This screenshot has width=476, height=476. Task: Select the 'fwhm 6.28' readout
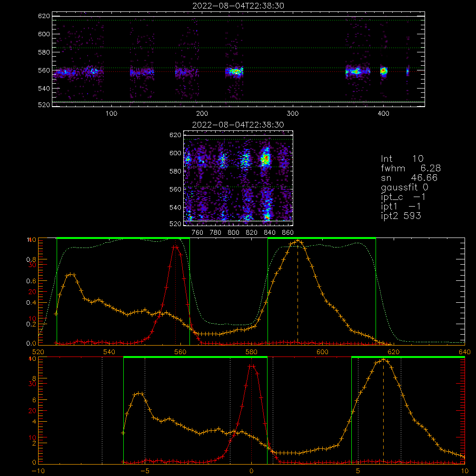pos(410,168)
